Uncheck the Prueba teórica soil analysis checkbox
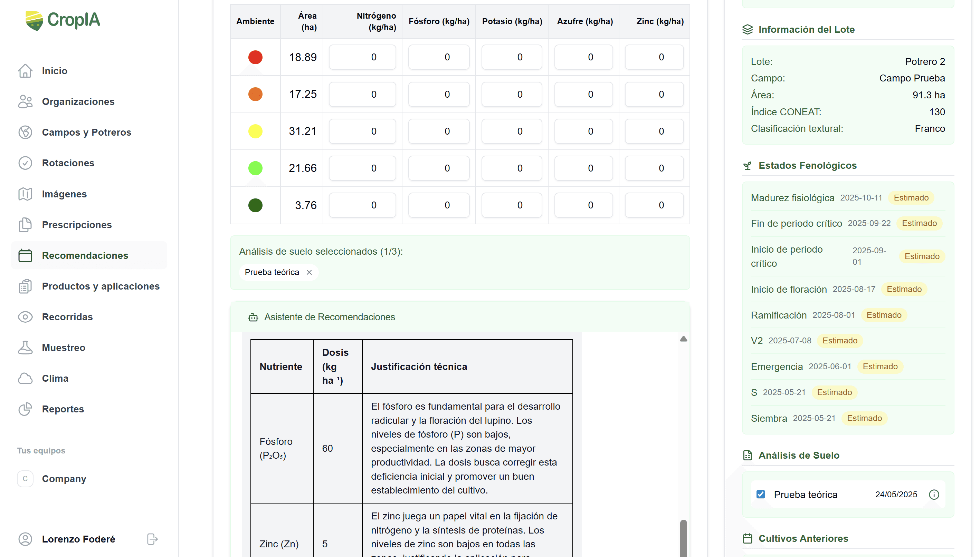 (761, 494)
